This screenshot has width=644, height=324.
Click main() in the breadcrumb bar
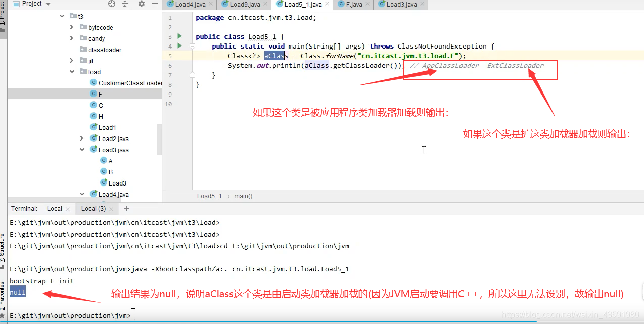[x=243, y=196]
